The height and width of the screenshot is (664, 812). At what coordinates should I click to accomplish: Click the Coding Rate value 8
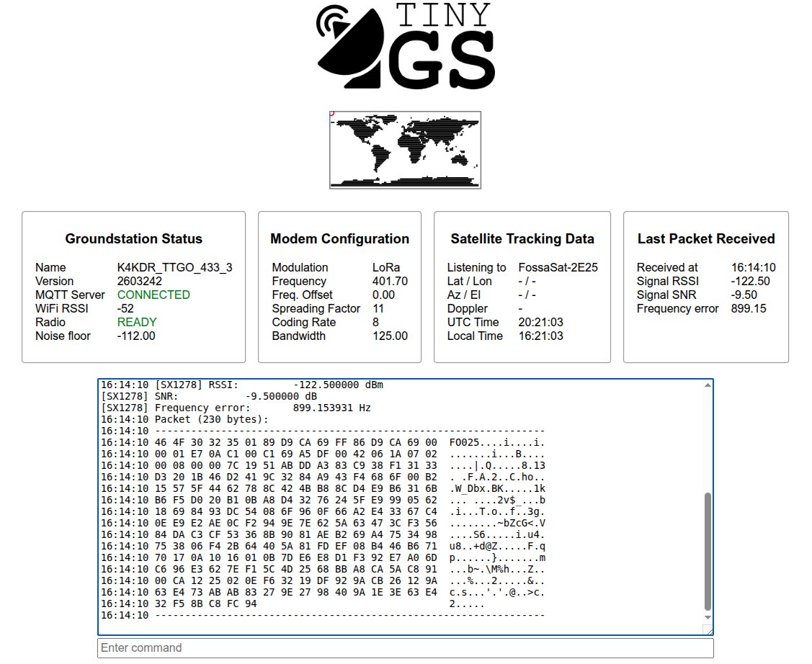point(375,323)
